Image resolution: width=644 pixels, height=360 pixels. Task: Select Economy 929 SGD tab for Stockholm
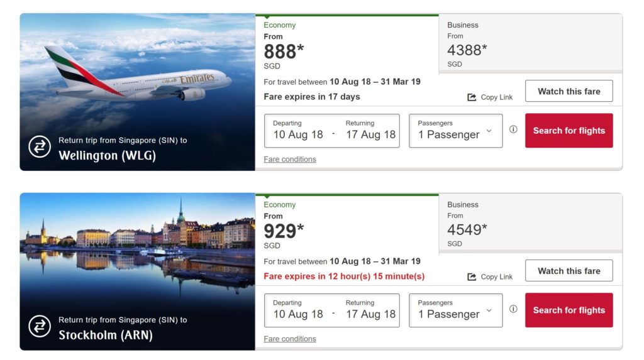click(347, 224)
